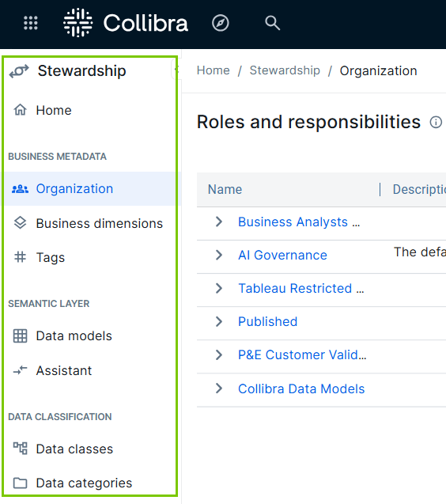Click the Data categories folder icon
The width and height of the screenshot is (446, 504).
20,483
